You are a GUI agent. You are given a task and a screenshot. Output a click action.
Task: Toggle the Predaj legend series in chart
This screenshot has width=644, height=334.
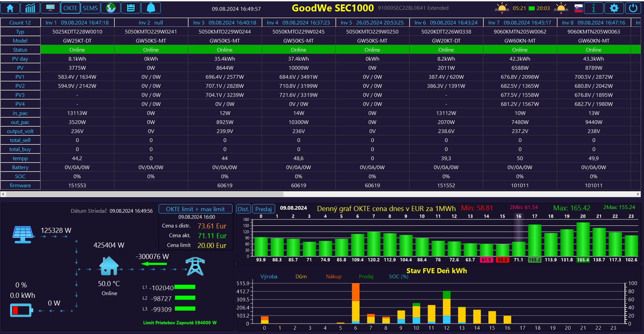(x=366, y=276)
